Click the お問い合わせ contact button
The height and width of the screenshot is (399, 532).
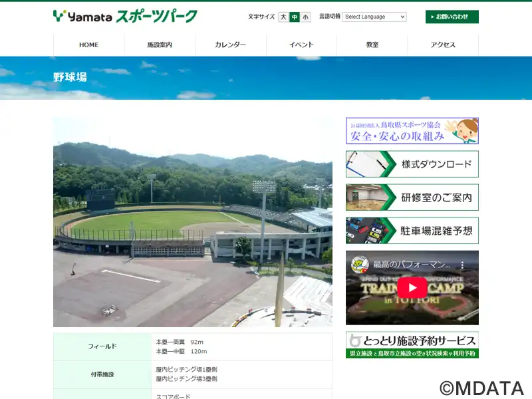(x=452, y=17)
